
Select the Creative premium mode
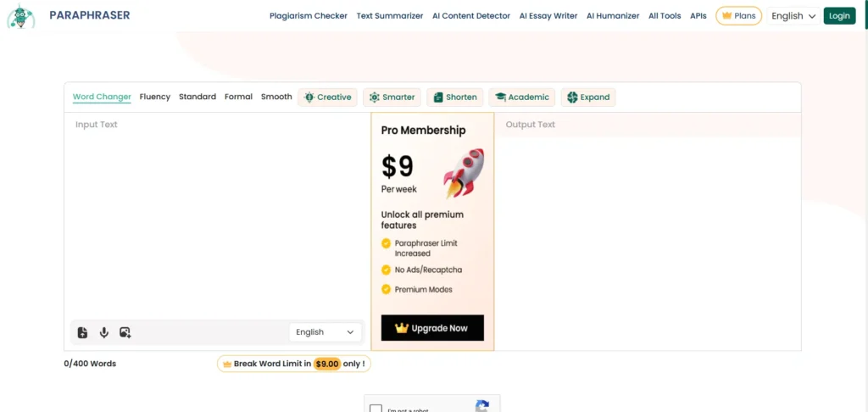coord(327,97)
